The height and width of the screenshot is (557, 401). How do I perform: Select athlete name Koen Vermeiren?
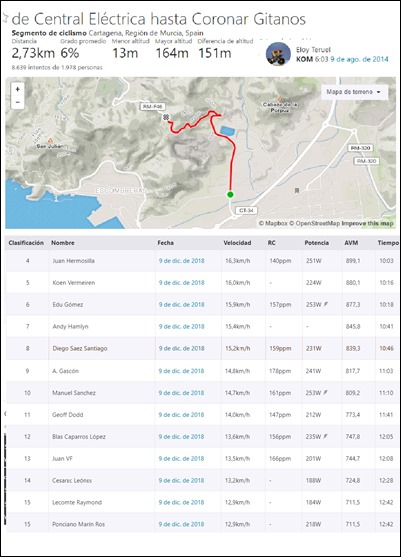tap(74, 283)
